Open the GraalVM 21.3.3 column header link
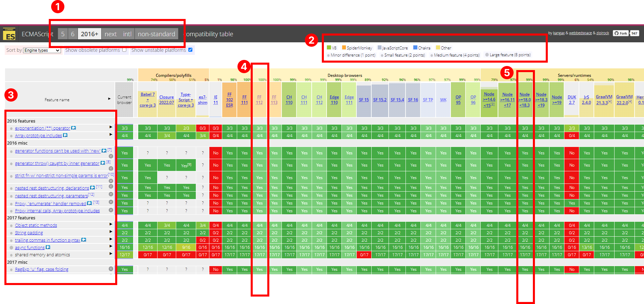Image resolution: width=644 pixels, height=304 pixels. click(x=604, y=100)
